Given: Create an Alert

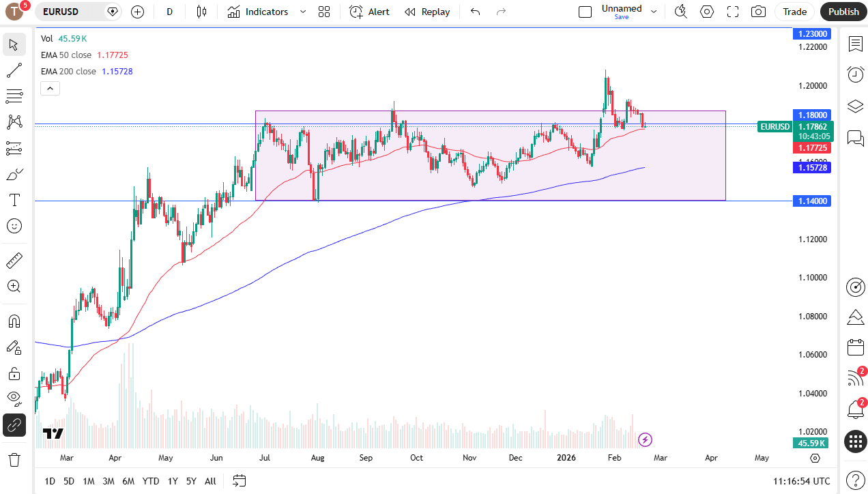Looking at the screenshot, I should click(x=369, y=12).
